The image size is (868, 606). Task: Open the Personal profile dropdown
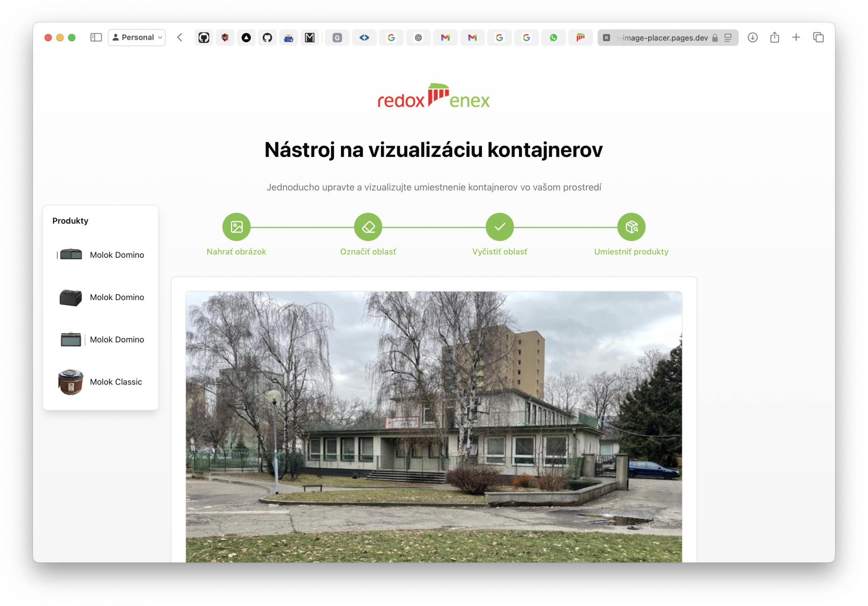point(137,38)
